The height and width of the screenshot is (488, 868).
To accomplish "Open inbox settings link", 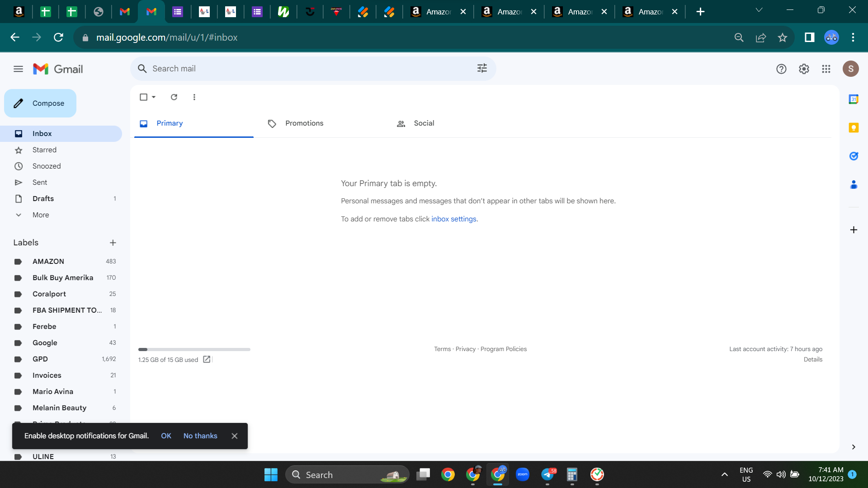I will tap(454, 219).
